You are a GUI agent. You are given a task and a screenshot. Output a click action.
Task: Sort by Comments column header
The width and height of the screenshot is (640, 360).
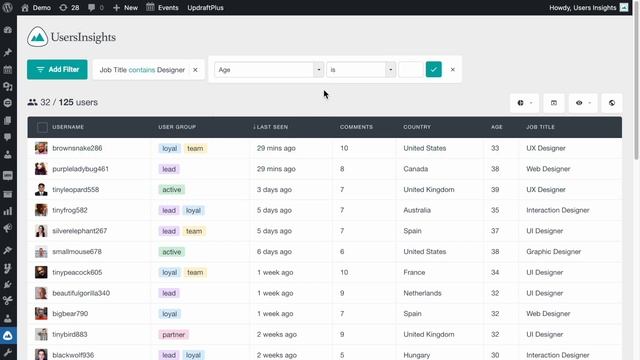click(x=356, y=127)
